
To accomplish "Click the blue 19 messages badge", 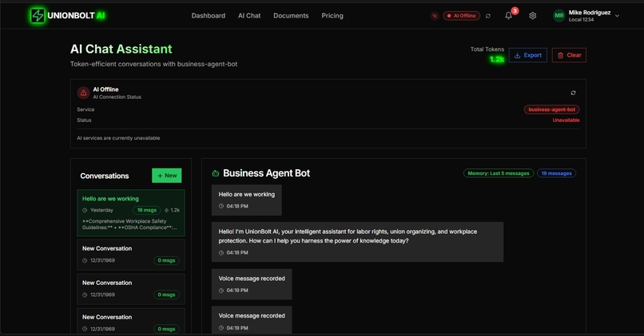I will tap(557, 173).
